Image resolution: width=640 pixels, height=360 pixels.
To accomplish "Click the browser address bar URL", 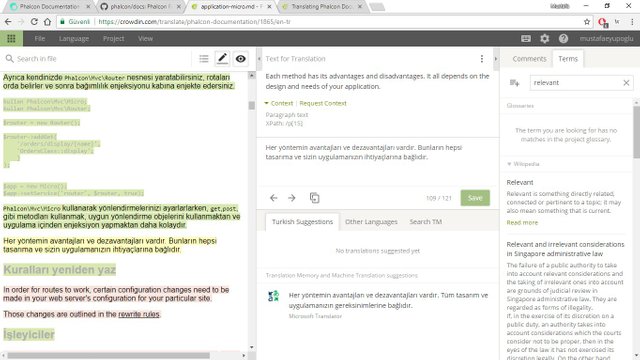I will pos(194,22).
